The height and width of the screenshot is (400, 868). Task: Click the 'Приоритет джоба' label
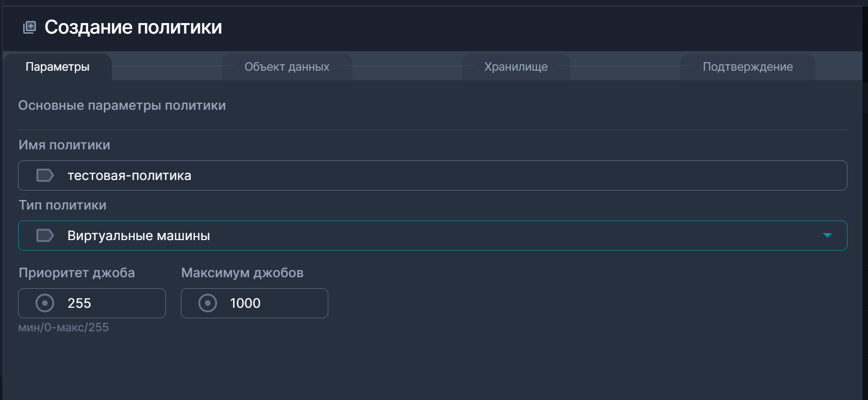[77, 273]
